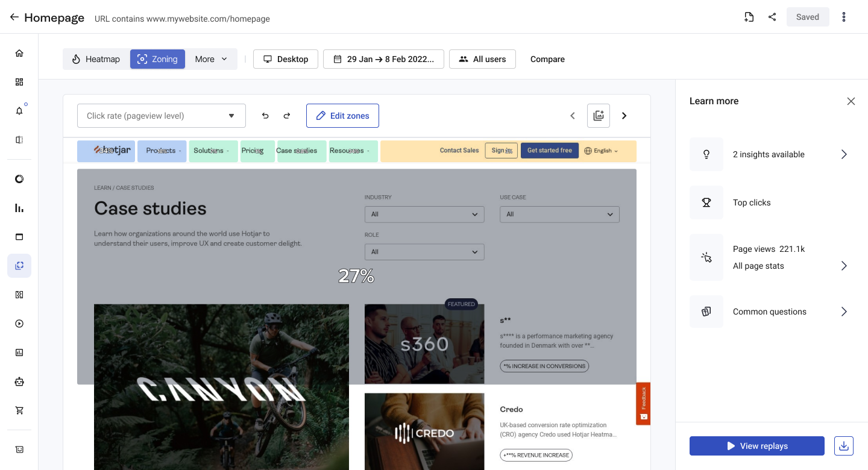Open the bar chart icon in sidebar
The width and height of the screenshot is (868, 470).
pos(19,208)
